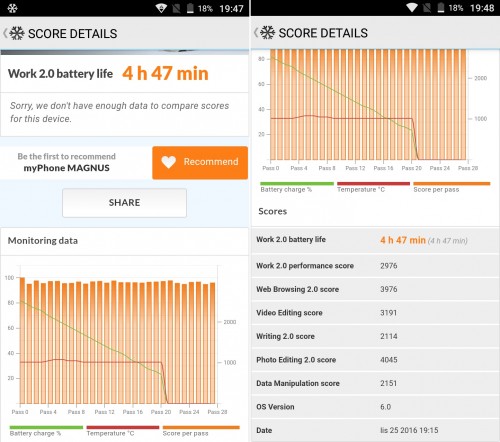The height and width of the screenshot is (442, 500).
Task: Click the orange Recommend button
Action: click(x=200, y=162)
